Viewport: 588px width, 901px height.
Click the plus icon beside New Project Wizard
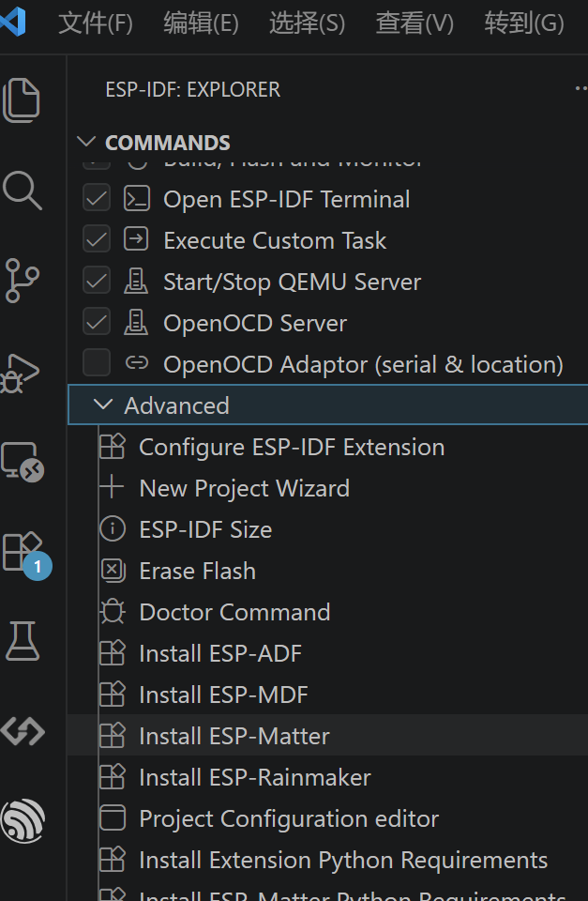pos(112,487)
